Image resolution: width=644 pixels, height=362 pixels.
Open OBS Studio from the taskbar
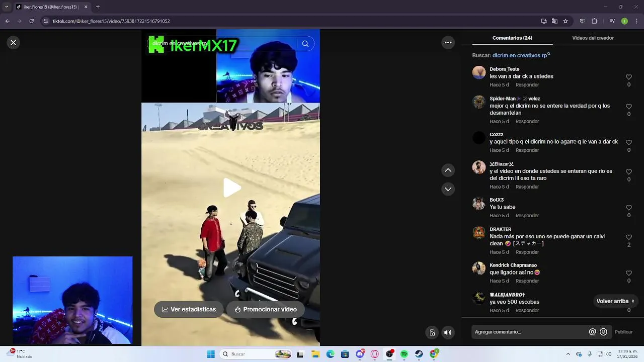click(x=389, y=354)
